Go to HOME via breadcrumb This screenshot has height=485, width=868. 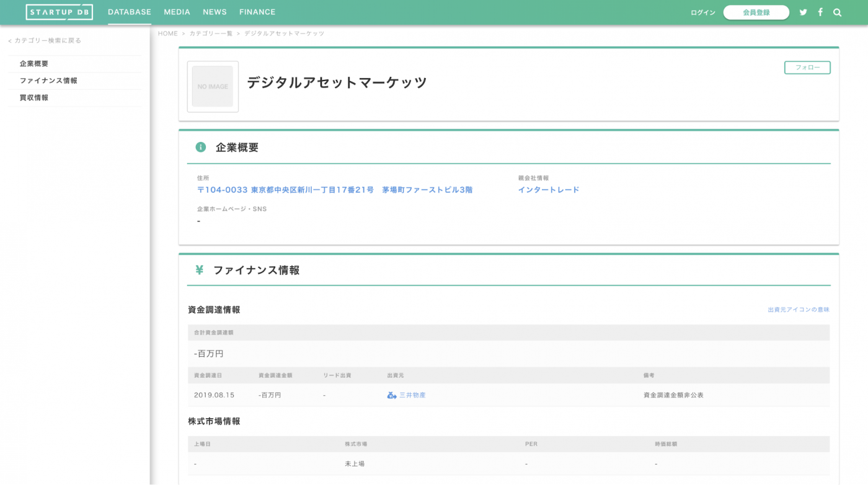coord(167,33)
